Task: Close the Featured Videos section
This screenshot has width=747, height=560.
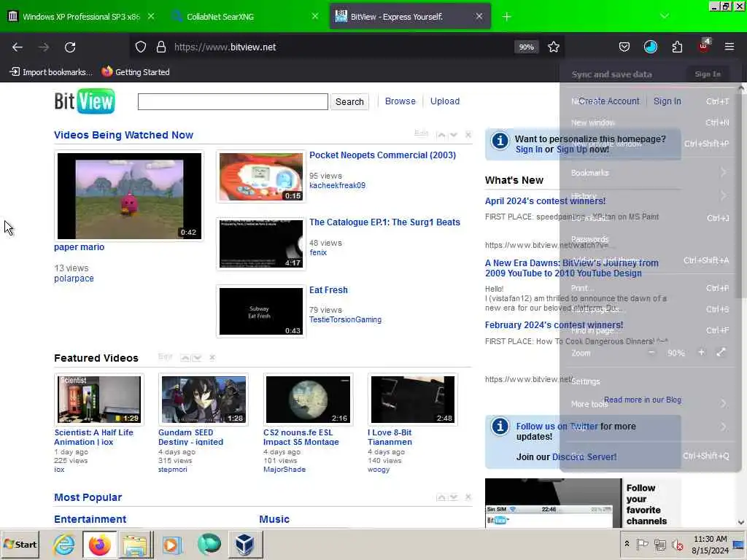Action: [x=212, y=357]
